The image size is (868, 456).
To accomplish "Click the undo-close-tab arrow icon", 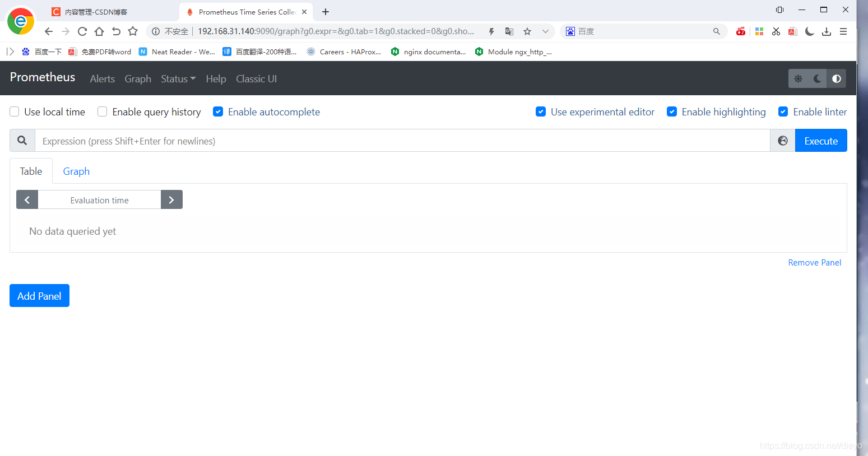I will click(x=116, y=31).
